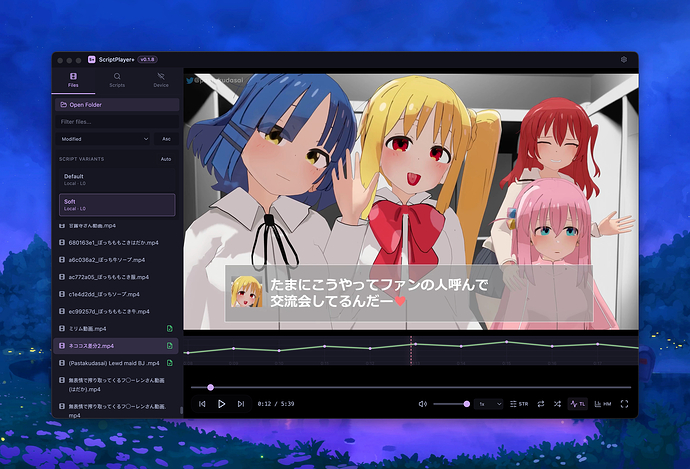Click the file list scrollbar
Image resolution: width=690 pixels, height=469 pixels.
pyautogui.click(x=181, y=410)
